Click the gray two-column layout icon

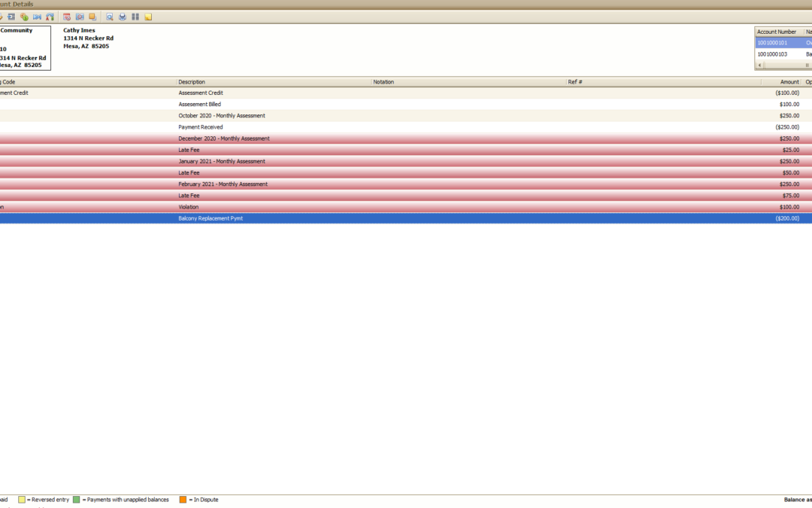[135, 17]
